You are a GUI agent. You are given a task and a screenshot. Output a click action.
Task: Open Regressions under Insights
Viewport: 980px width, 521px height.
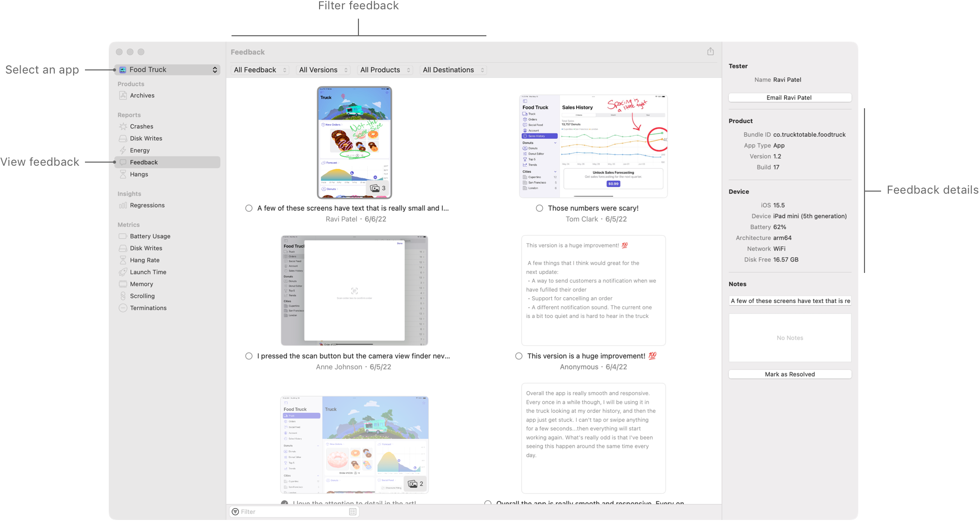coord(147,205)
